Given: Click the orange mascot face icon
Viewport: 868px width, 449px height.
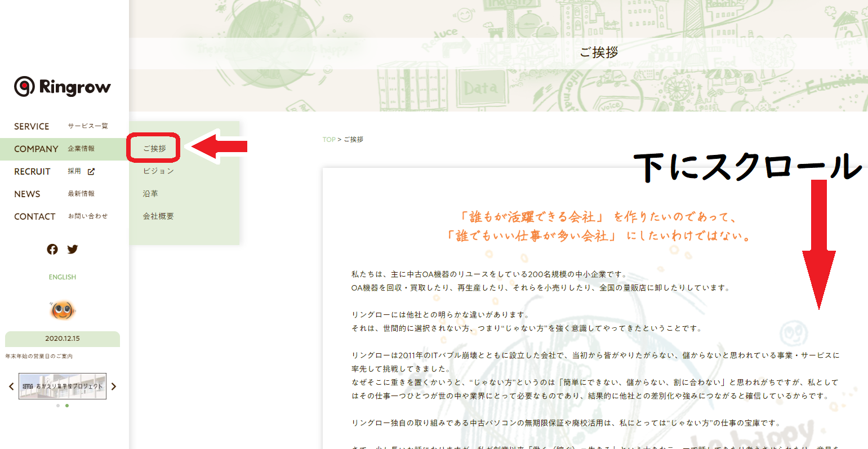Looking at the screenshot, I should click(x=63, y=309).
